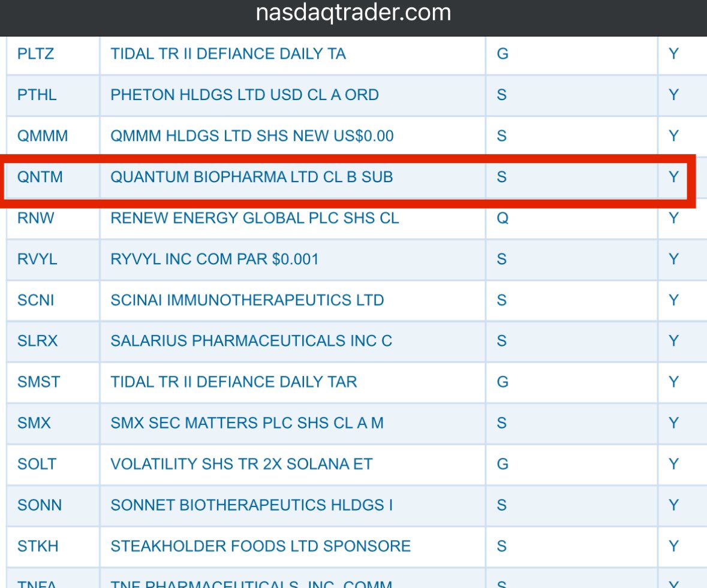
Task: Select the Y flag in SCNI row
Action: click(673, 300)
